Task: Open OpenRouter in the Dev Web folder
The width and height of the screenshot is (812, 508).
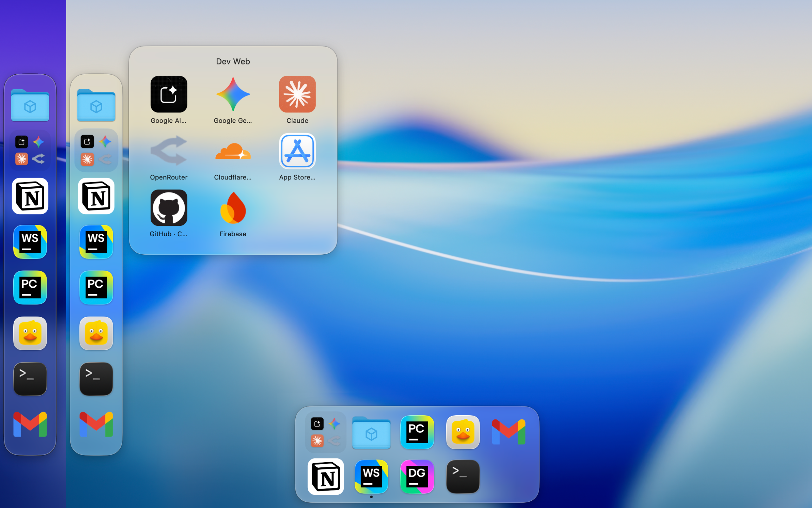Action: [x=169, y=151]
